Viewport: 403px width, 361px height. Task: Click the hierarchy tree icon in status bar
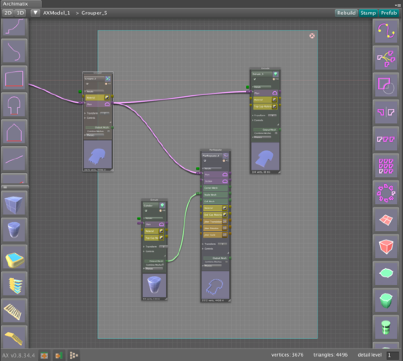(74, 356)
